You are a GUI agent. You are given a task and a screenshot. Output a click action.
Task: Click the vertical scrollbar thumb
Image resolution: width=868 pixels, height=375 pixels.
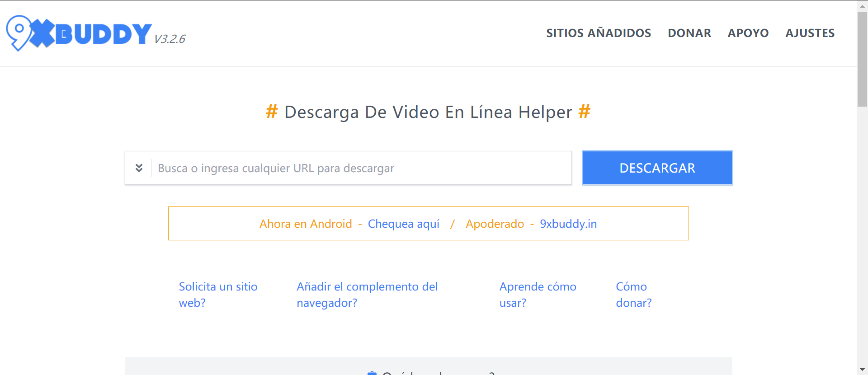coord(862,59)
